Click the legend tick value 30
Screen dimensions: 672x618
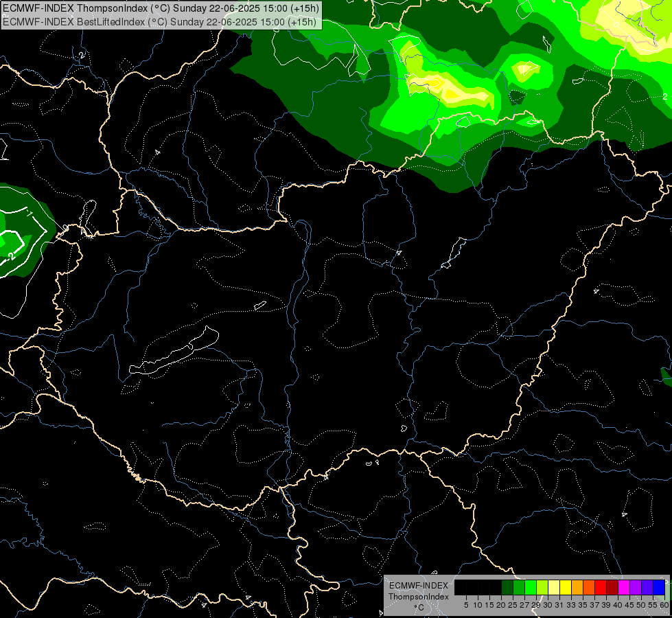548,605
